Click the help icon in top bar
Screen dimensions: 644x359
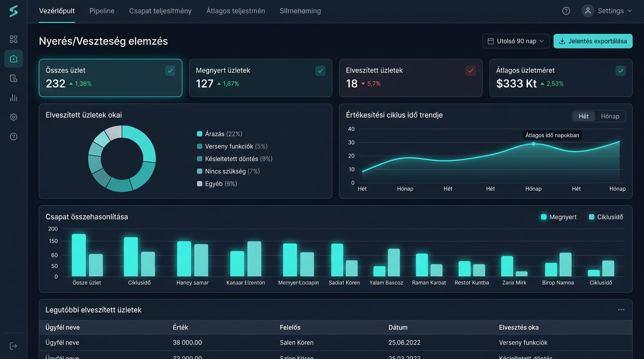point(566,11)
